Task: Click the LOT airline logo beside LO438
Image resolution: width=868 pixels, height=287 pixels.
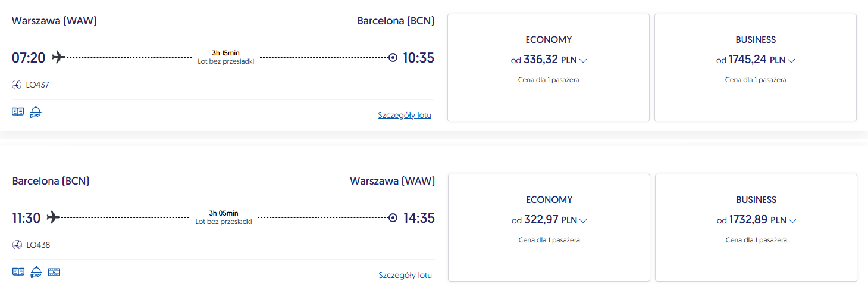Action: click(17, 245)
